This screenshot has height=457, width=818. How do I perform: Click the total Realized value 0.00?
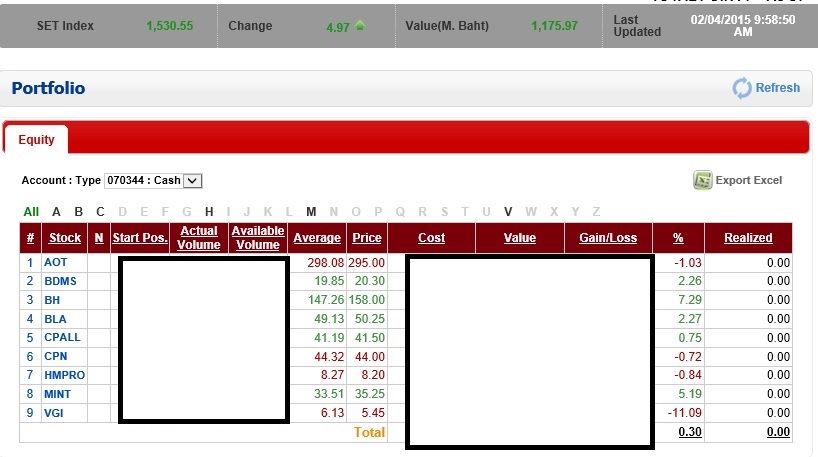coord(778,432)
